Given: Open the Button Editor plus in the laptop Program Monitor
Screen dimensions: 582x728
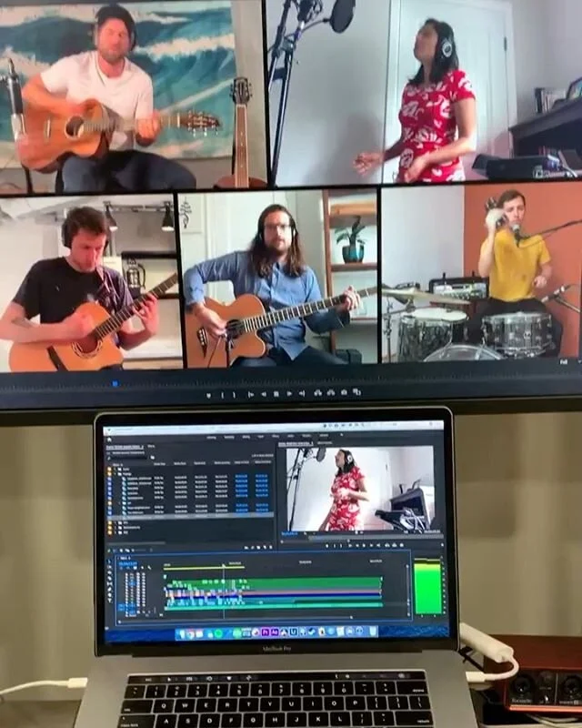Looking at the screenshot, I should pos(442,544).
